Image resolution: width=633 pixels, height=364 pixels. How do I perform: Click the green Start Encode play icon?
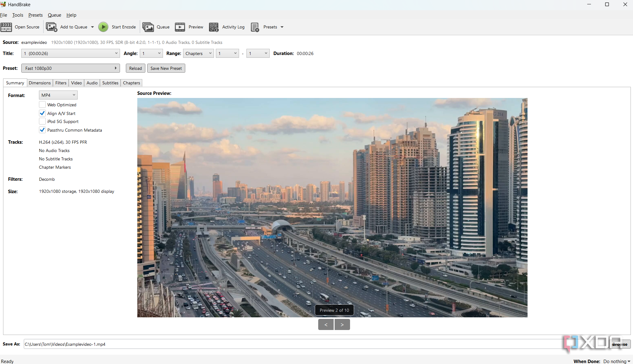[103, 27]
